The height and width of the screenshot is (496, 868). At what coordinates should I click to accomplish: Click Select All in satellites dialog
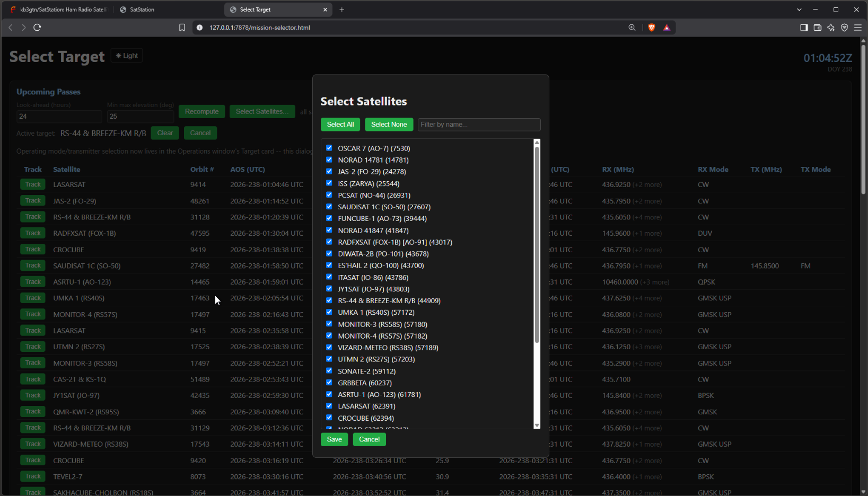tap(340, 125)
